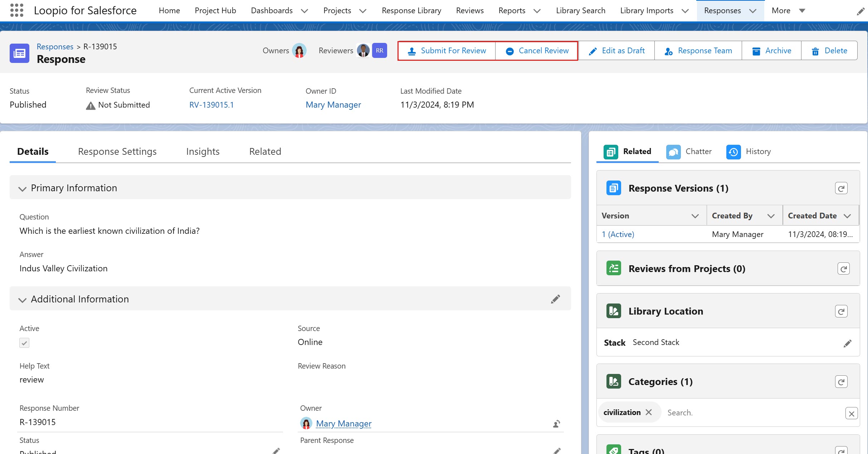Click the Response Versions card icon
Viewport: 868px width, 454px height.
click(614, 188)
